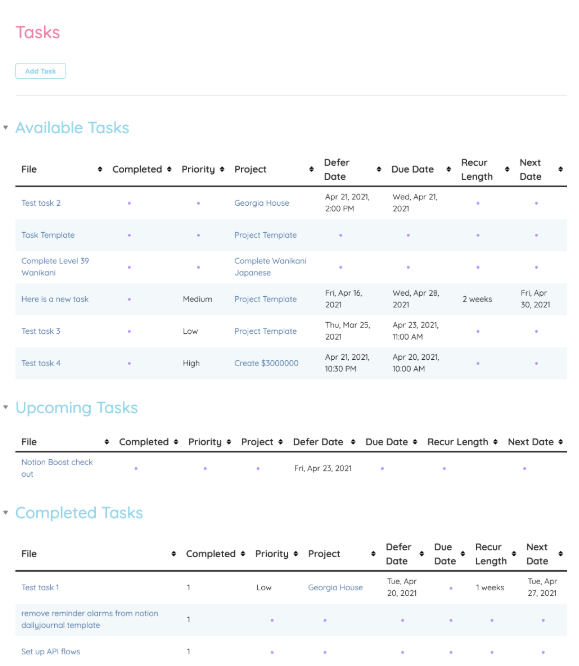Sort Available Tasks by Priority column
Viewport: 579px width, 666px height.
(222, 169)
